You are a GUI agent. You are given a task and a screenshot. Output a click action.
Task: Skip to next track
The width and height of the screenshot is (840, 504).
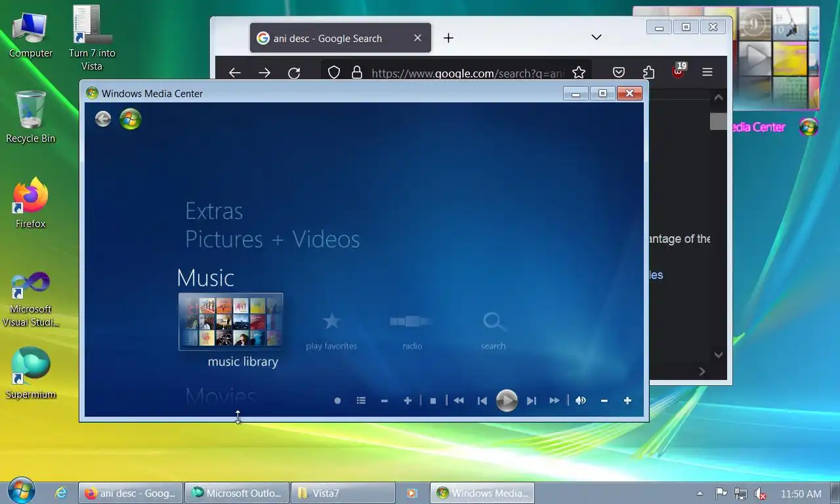(532, 400)
